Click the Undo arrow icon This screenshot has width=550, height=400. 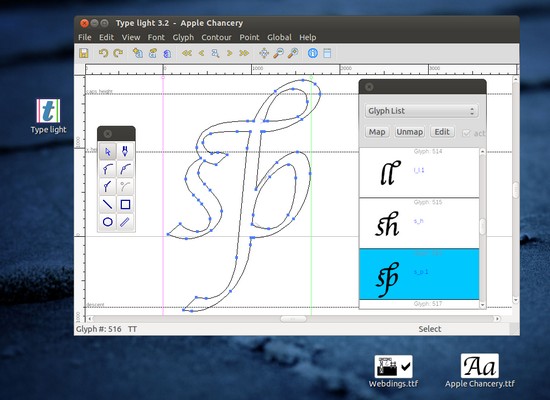[103, 53]
